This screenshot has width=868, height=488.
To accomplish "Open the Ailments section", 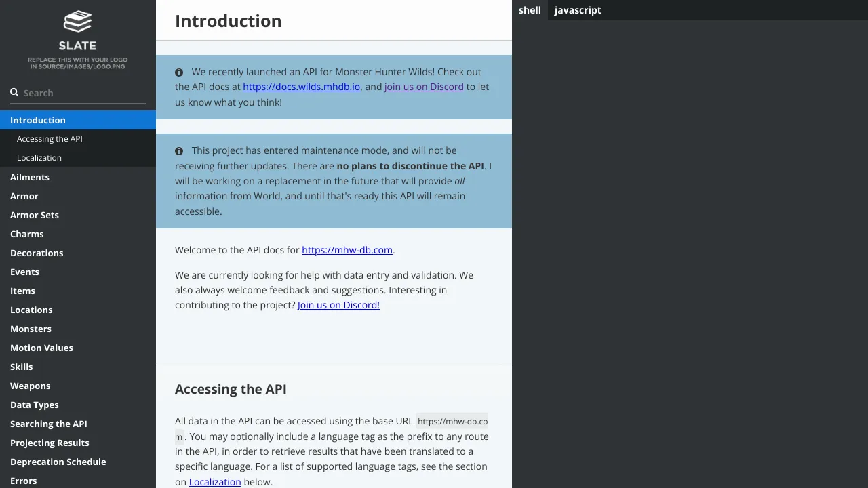I will click(x=78, y=177).
